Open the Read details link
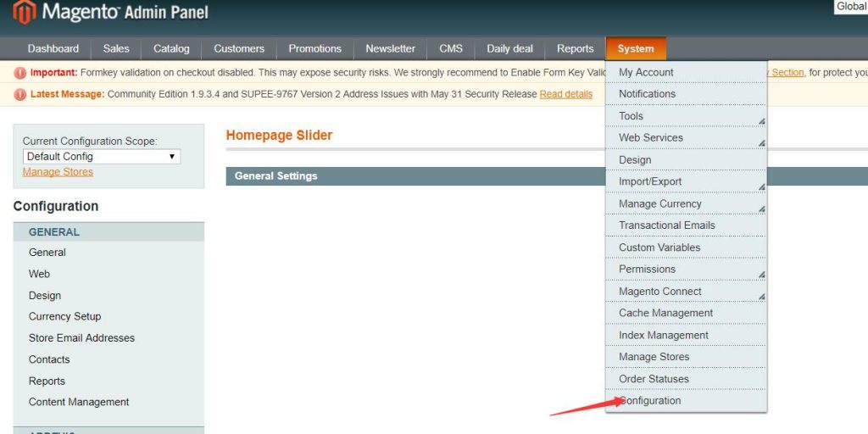Screen dimensions: 868x434 (565, 94)
